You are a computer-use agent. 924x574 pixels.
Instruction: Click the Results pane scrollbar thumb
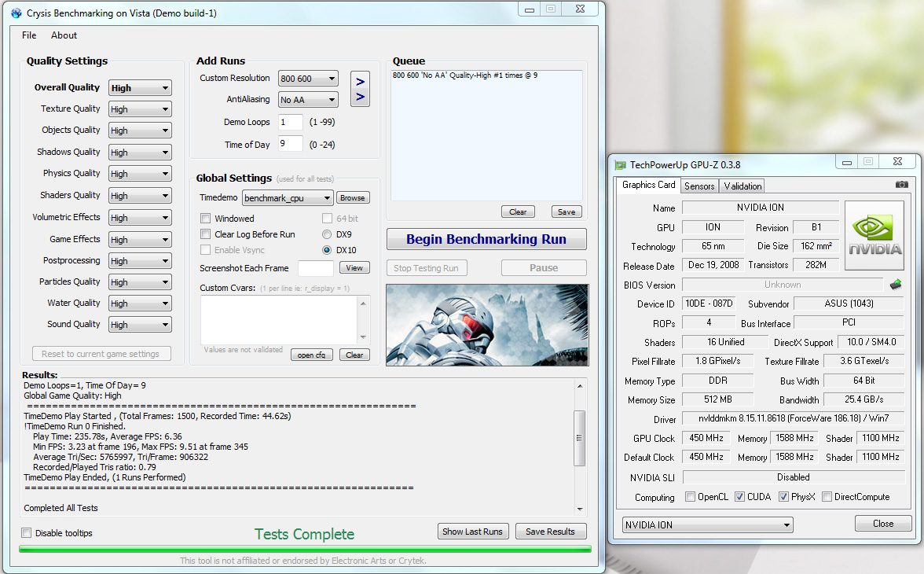(x=579, y=438)
